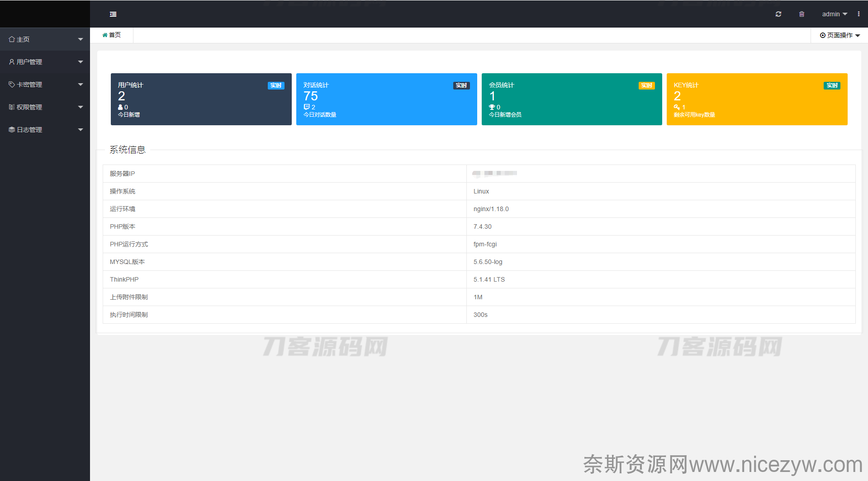Click the 实时 badge on 会员统计 card
Viewport: 868px width, 481px height.
point(647,85)
